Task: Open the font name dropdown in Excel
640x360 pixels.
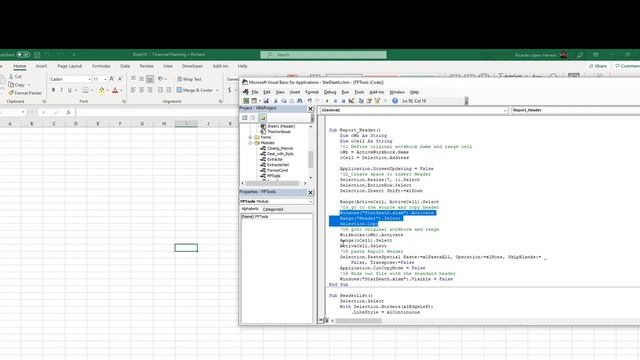Action: click(x=89, y=79)
